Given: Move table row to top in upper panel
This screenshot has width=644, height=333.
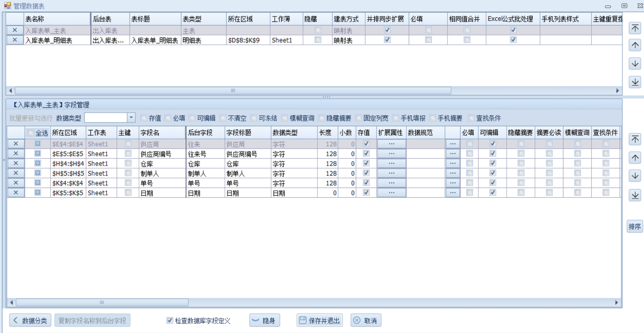Looking at the screenshot, I should tap(635, 28).
